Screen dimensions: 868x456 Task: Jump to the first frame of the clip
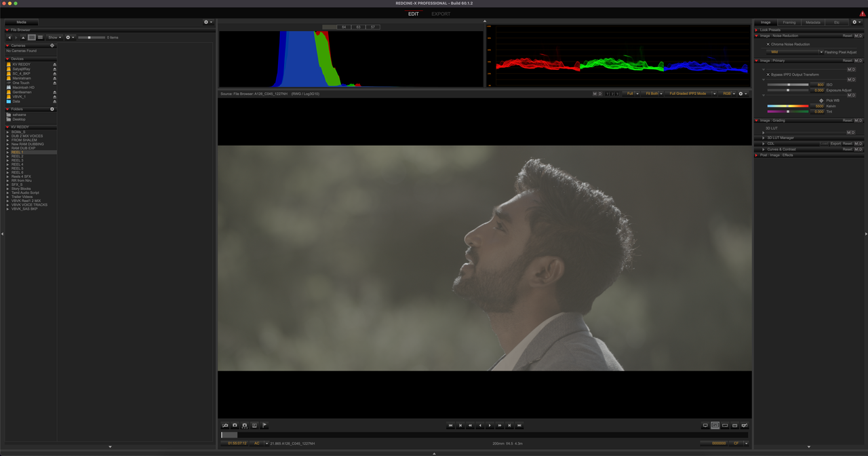pyautogui.click(x=450, y=425)
